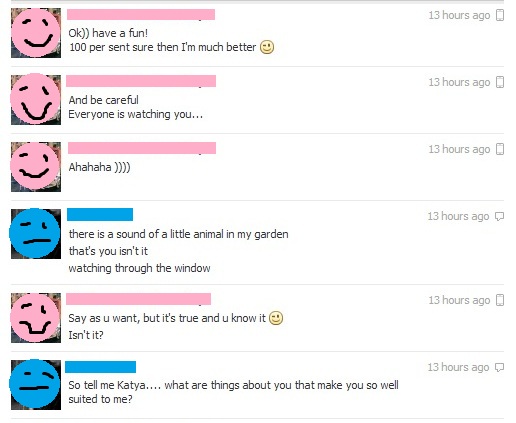
Task: Open pink avatar next to 'Ahahaha ))))'
Action: coord(36,167)
